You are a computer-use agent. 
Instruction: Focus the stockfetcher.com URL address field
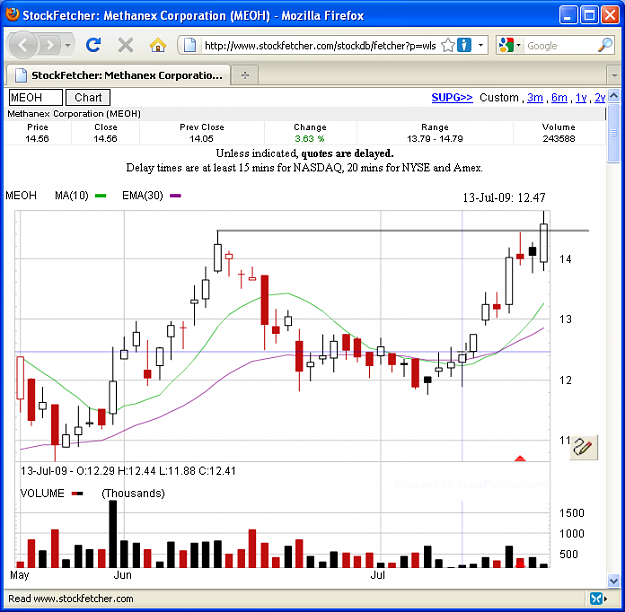pyautogui.click(x=320, y=45)
